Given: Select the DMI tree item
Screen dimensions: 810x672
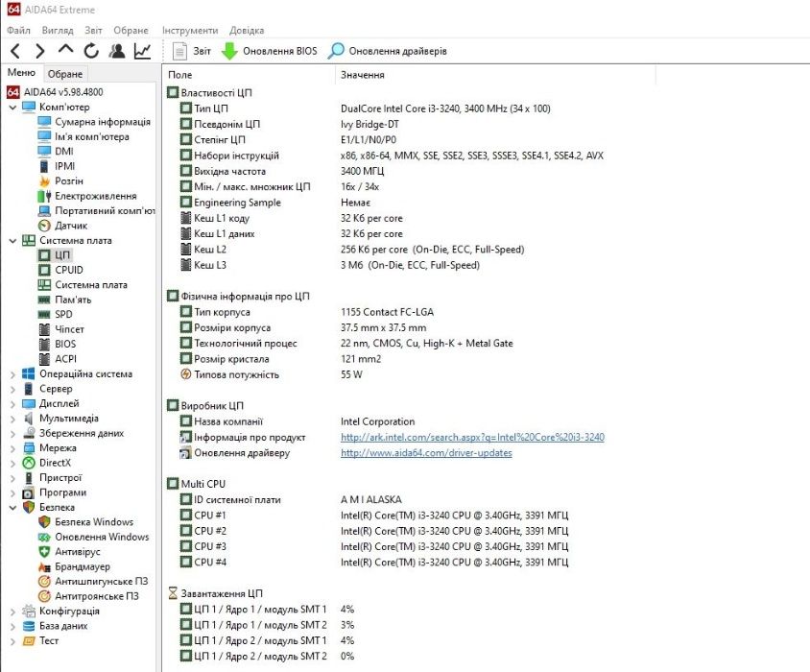Looking at the screenshot, I should (x=56, y=152).
